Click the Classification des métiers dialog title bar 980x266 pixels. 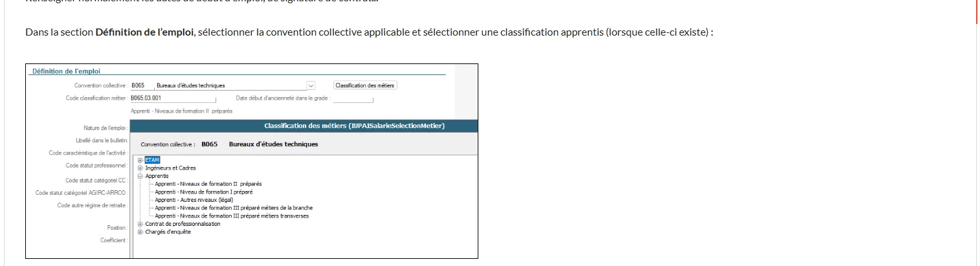[x=304, y=126]
